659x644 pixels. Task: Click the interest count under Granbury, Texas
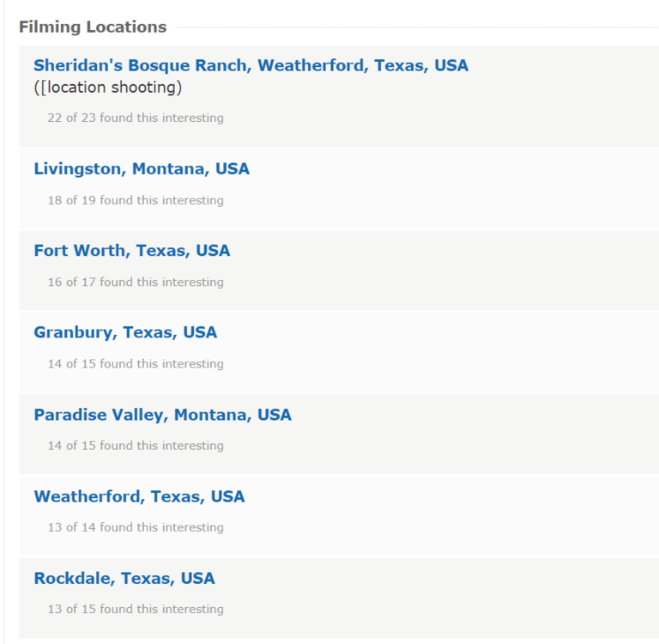[136, 363]
